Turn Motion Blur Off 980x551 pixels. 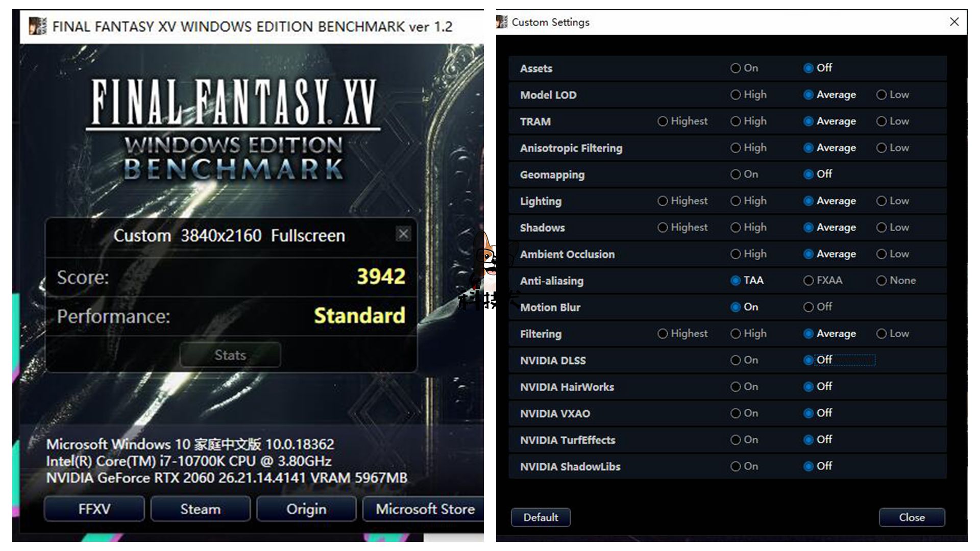tap(808, 307)
